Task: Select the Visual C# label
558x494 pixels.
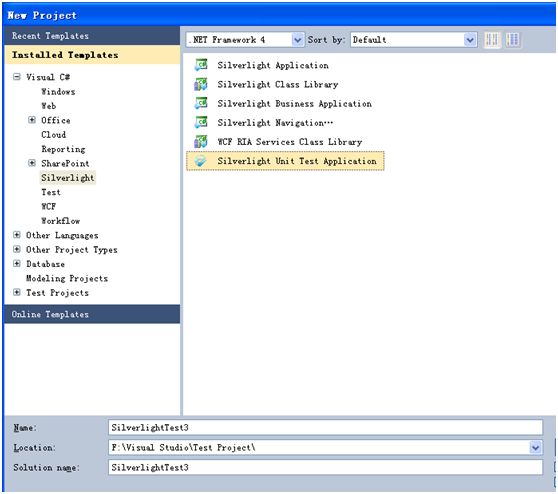Action: point(48,77)
